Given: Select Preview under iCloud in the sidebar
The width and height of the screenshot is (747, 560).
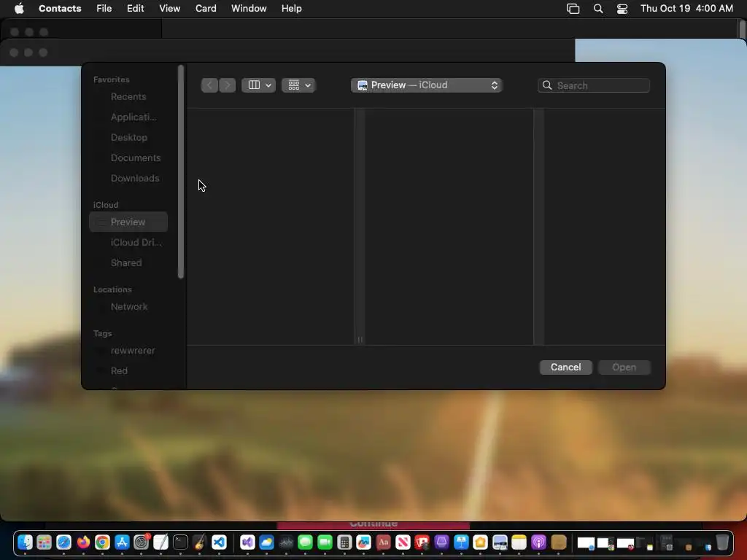Looking at the screenshot, I should click(x=128, y=222).
